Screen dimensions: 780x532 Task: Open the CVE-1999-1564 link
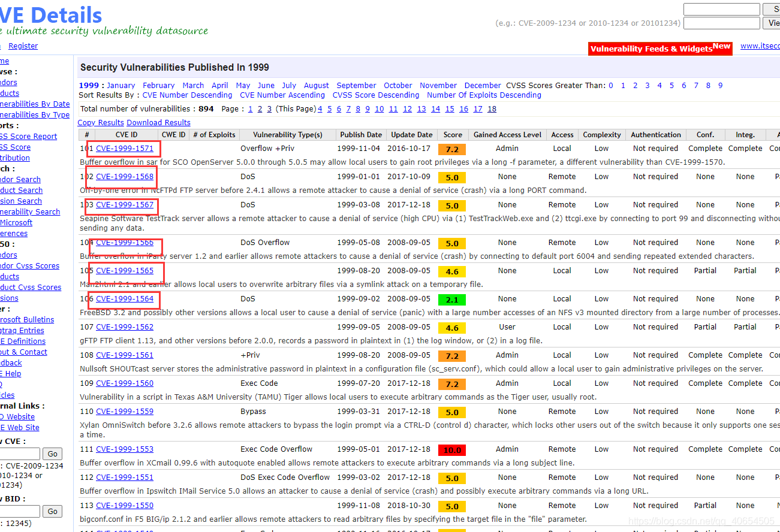click(125, 299)
